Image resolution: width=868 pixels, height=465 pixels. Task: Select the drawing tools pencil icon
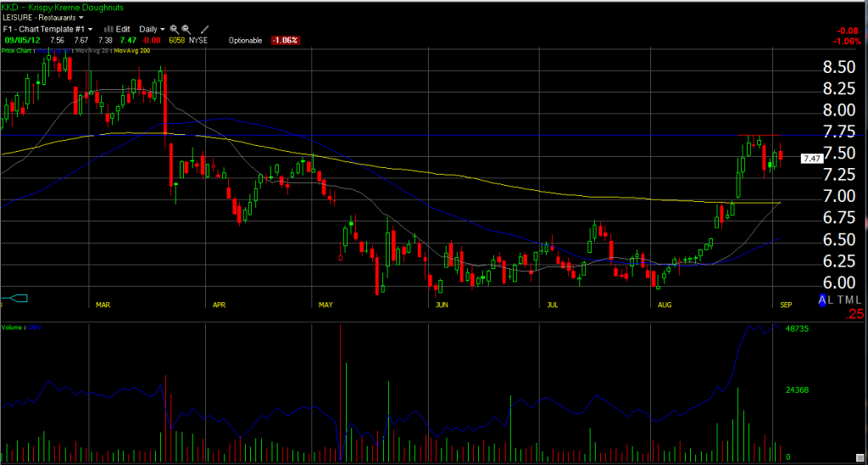pyautogui.click(x=205, y=29)
